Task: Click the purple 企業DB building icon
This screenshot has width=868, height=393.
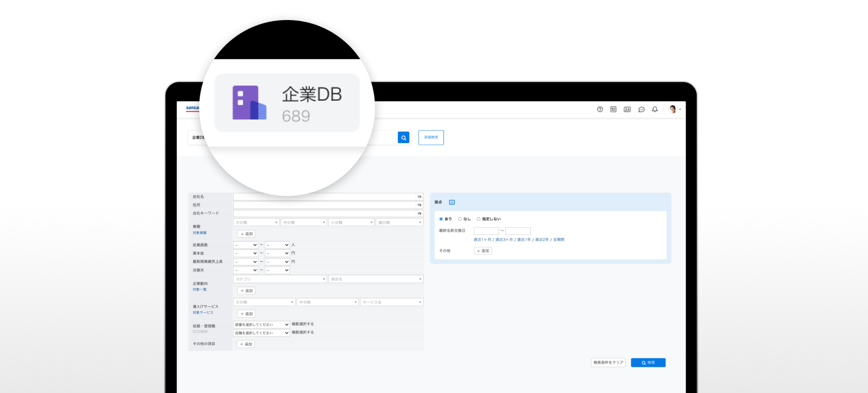Action: (x=249, y=102)
